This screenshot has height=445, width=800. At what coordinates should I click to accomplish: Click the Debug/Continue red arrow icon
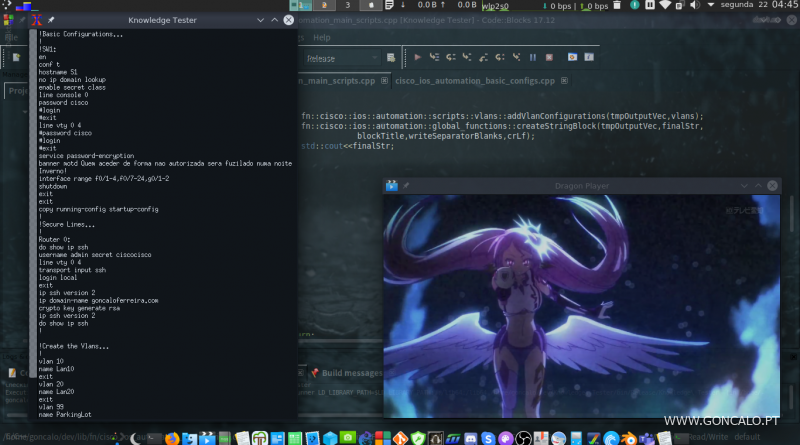click(x=418, y=57)
